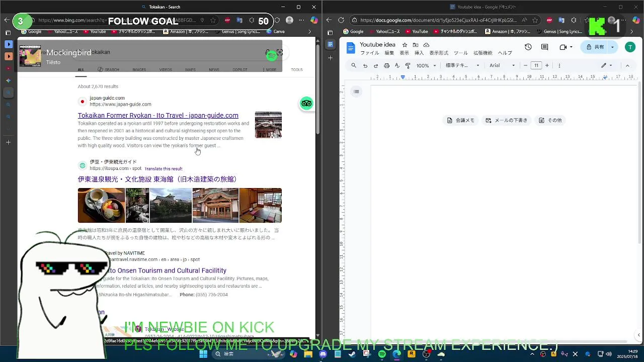Open the zoom 100% dropdown
This screenshot has width=644, height=362.
426,65
